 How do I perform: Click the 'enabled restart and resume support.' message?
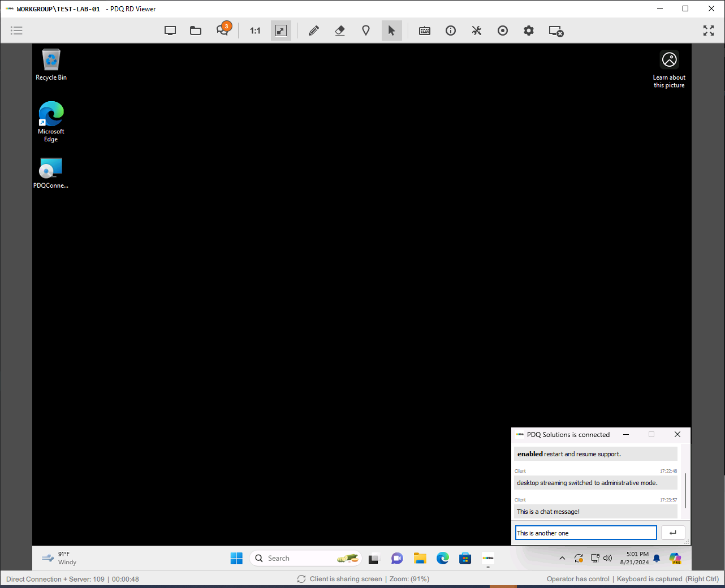[x=596, y=454]
